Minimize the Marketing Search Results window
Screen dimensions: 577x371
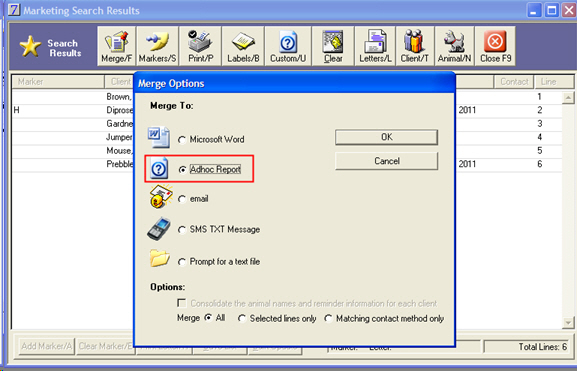click(x=534, y=10)
